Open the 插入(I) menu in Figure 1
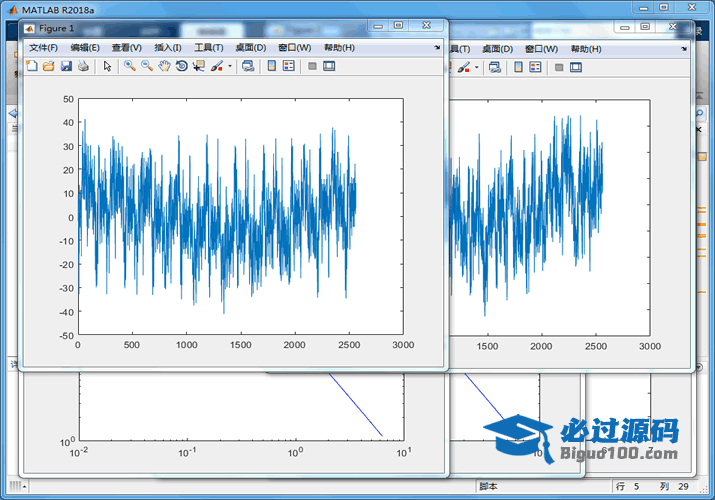Image resolution: width=715 pixels, height=500 pixels. click(167, 47)
